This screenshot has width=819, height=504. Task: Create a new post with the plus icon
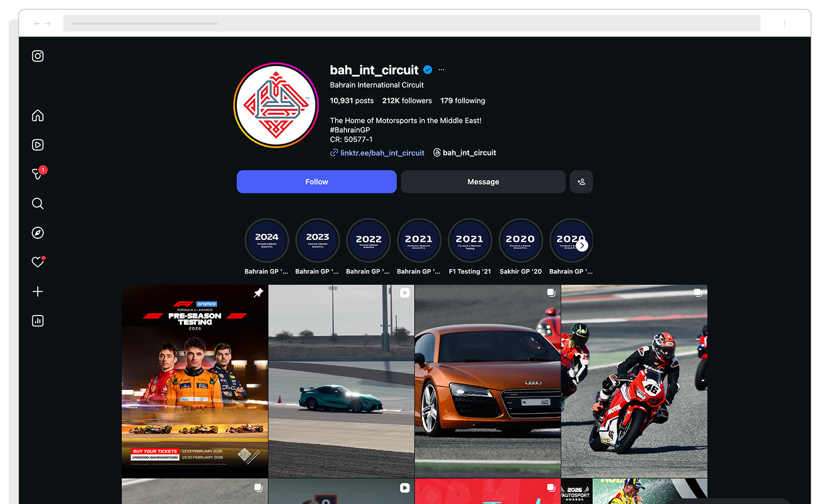(x=38, y=291)
